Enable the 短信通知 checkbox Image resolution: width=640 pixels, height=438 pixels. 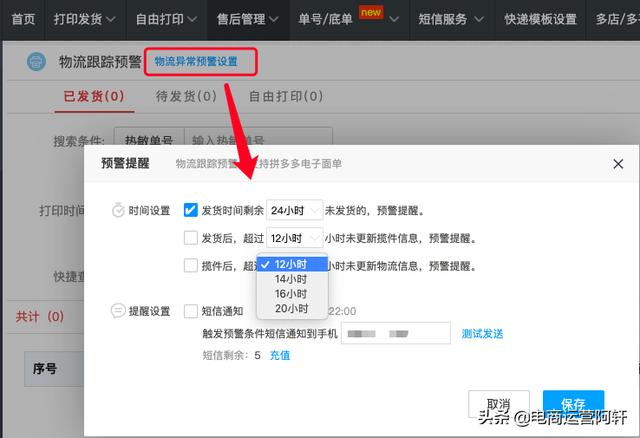point(191,311)
